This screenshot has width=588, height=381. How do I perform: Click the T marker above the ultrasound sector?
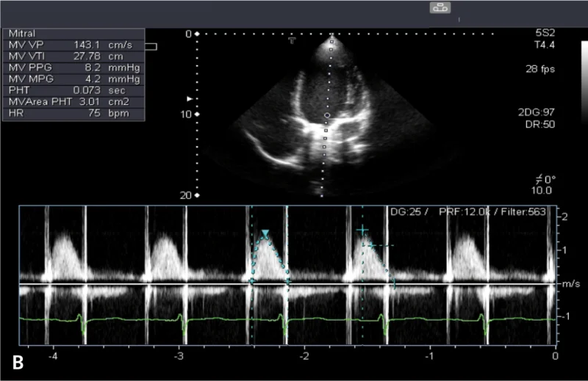tap(292, 40)
